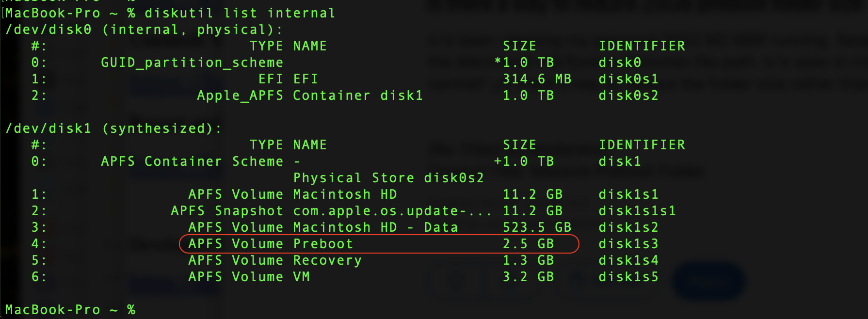
Task: Click the highlighted Preboot volume name
Action: coord(323,244)
